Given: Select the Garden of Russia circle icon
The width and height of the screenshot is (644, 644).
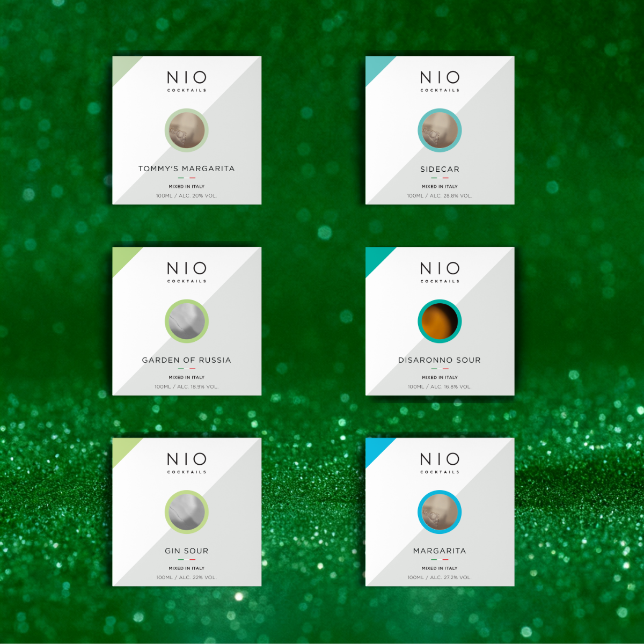Looking at the screenshot, I should point(186,321).
